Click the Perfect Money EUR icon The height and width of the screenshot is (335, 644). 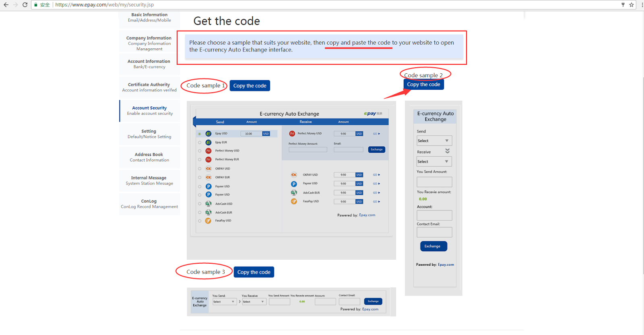[x=208, y=160]
